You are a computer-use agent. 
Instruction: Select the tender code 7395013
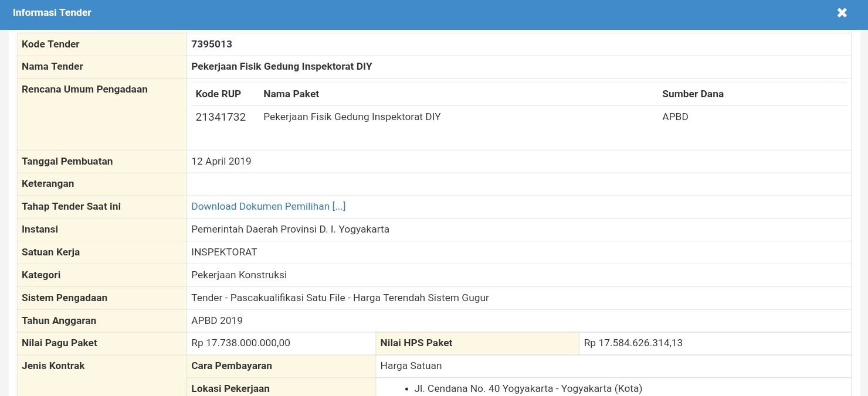[x=212, y=44]
